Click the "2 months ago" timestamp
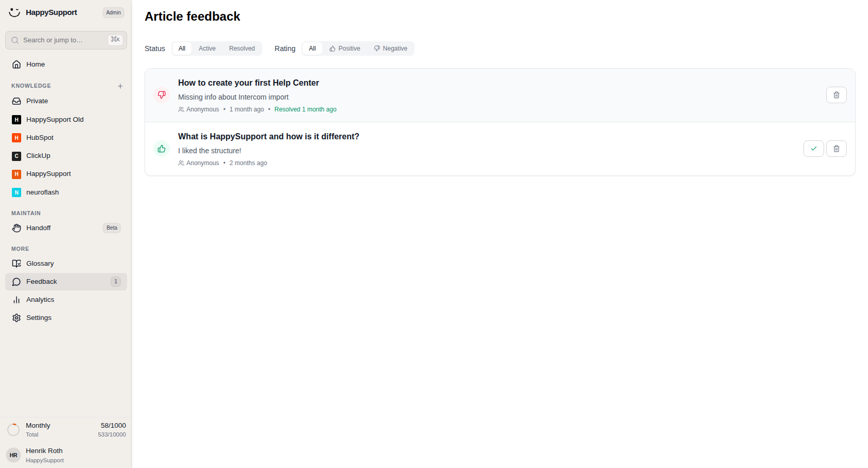 point(248,163)
